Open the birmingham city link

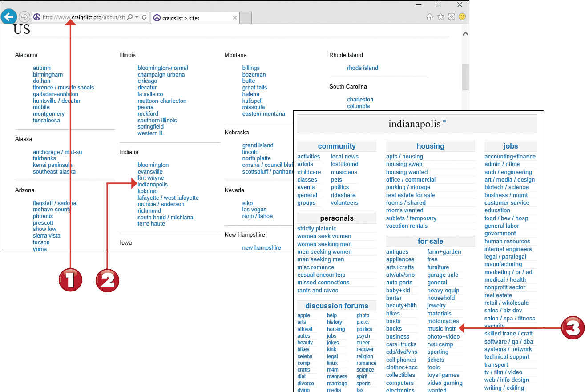(48, 75)
